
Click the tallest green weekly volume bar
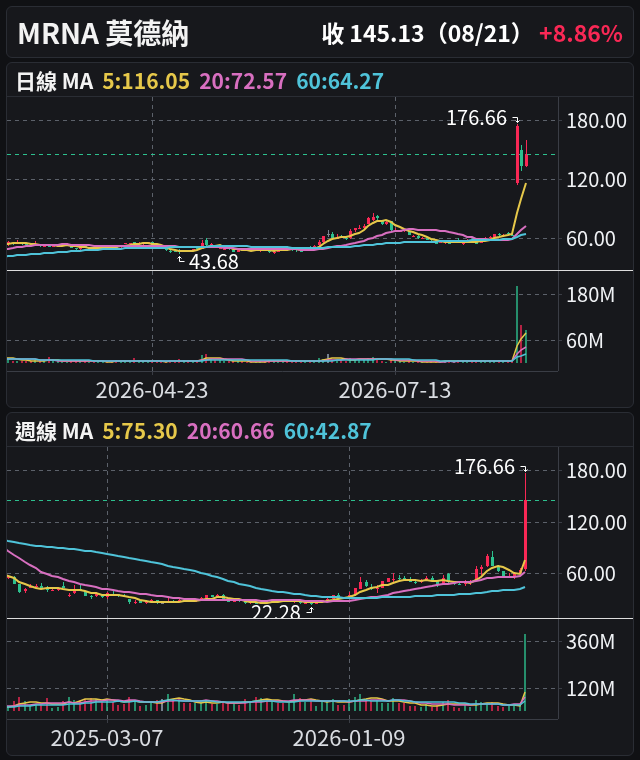pos(525,672)
